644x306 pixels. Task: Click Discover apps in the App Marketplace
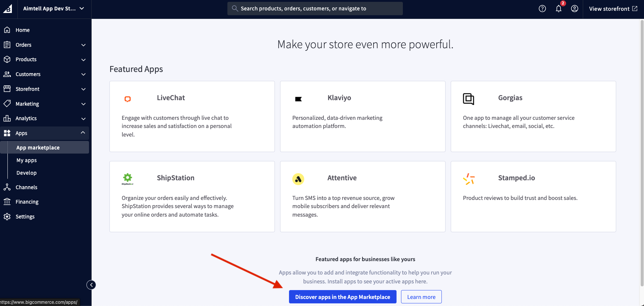[x=342, y=297]
